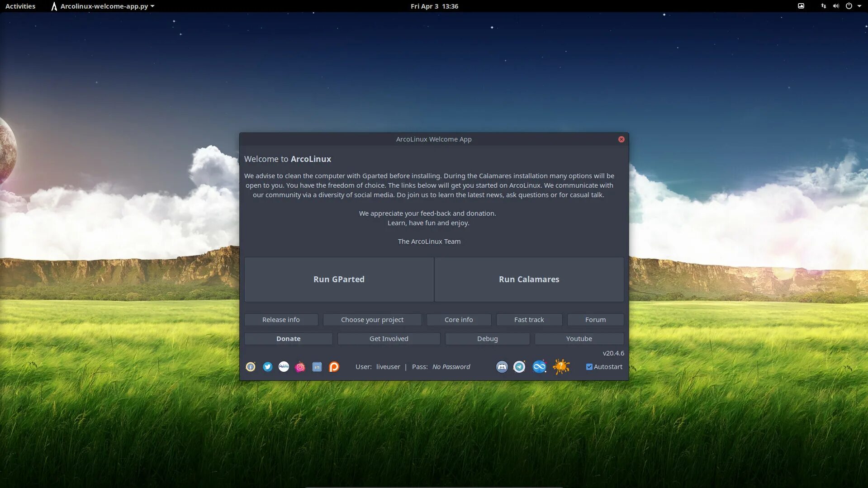Click Choose your project button
Viewport: 868px width, 488px height.
372,320
